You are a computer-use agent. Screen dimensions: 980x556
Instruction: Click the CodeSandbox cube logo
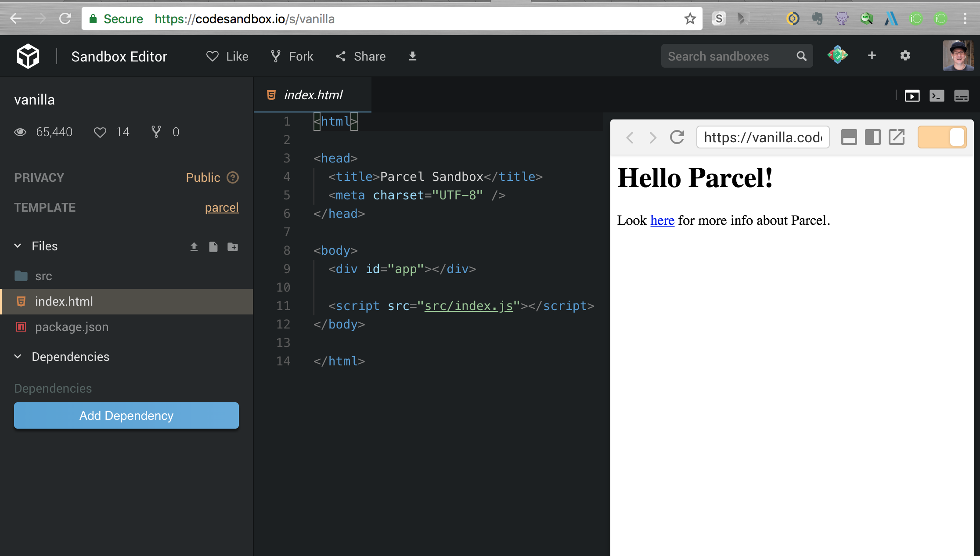point(28,56)
